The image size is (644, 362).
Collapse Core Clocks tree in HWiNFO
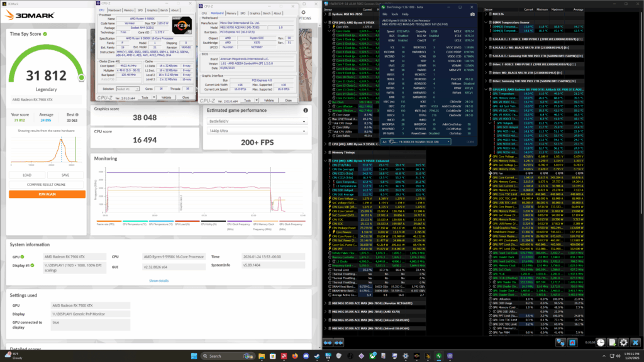coord(330,31)
